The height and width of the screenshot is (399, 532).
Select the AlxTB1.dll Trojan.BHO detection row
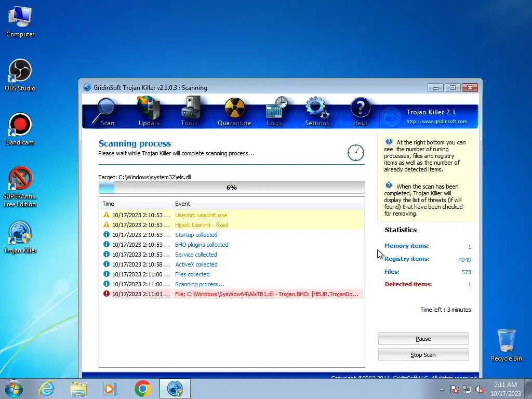tap(232, 294)
